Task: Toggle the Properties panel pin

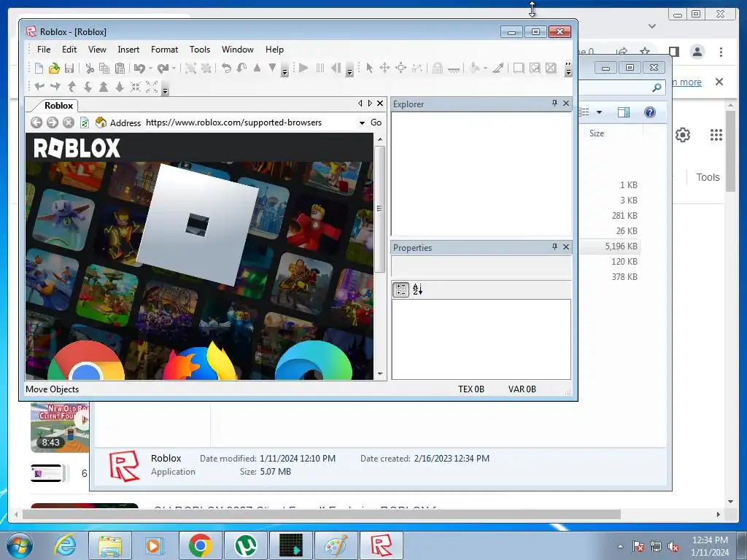Action: tap(554, 246)
